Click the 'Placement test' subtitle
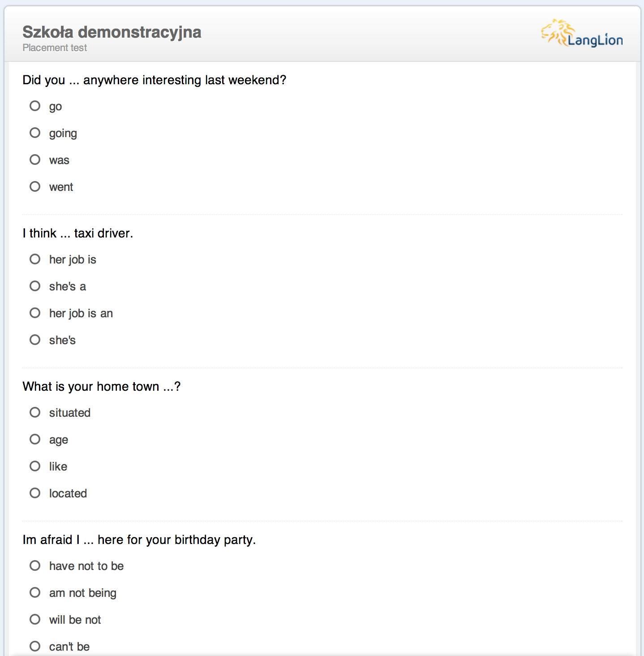This screenshot has height=656, width=644. tap(55, 48)
